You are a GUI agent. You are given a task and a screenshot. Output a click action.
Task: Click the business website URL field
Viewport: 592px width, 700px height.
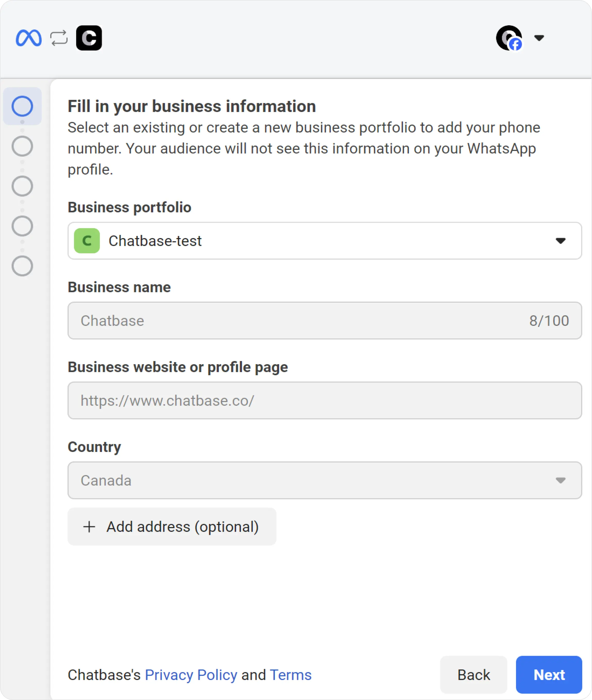pos(324,400)
